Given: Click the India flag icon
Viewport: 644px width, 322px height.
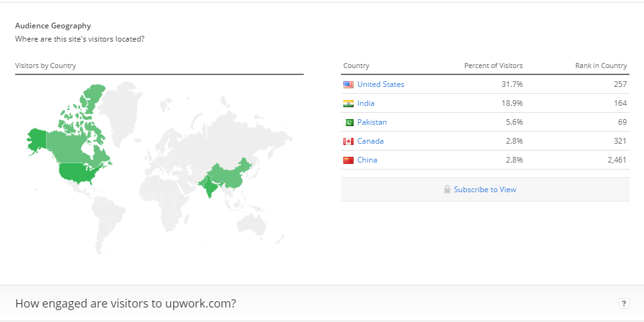Looking at the screenshot, I should click(348, 103).
